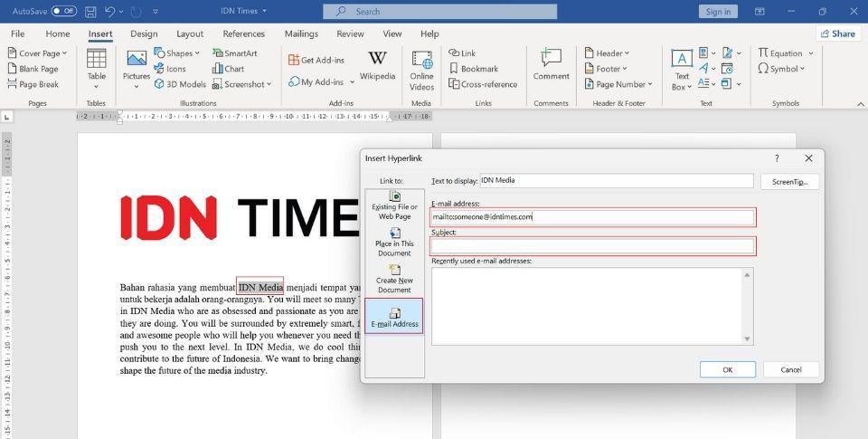Switch to the Home tab
Screen dimensions: 868x439
coord(58,33)
